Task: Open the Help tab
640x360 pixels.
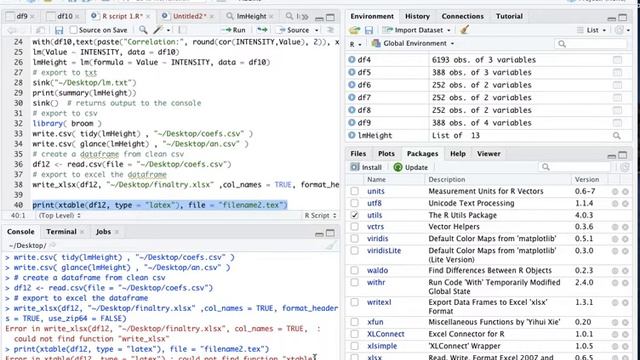Action: tap(458, 154)
